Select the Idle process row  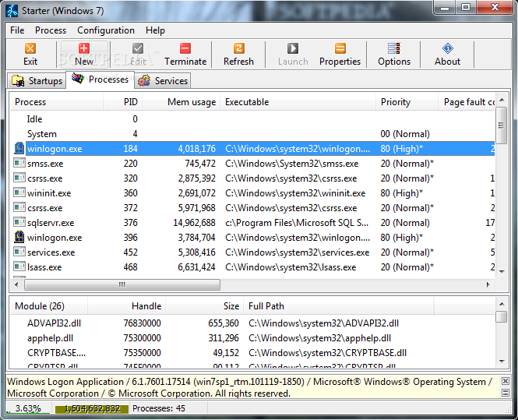click(252, 119)
